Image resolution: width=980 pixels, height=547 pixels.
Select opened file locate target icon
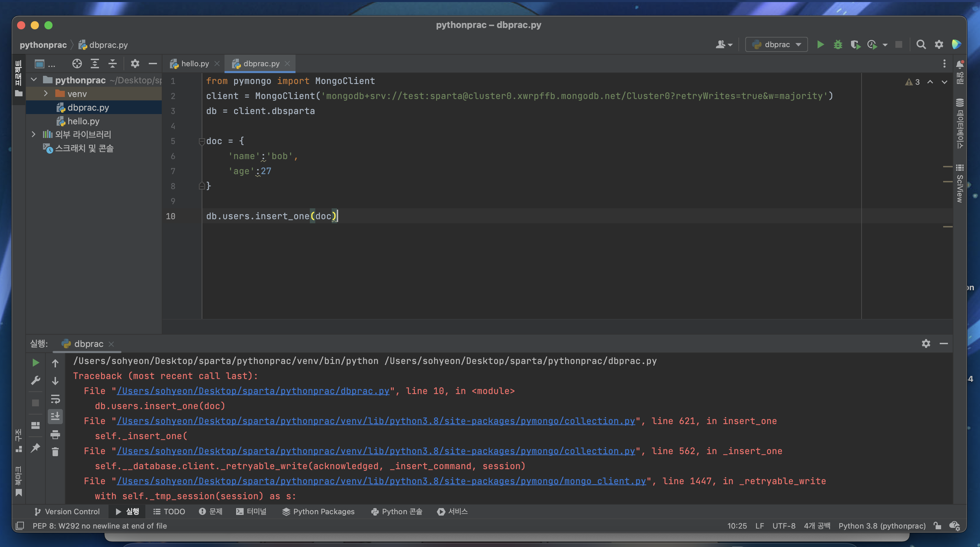(77, 64)
